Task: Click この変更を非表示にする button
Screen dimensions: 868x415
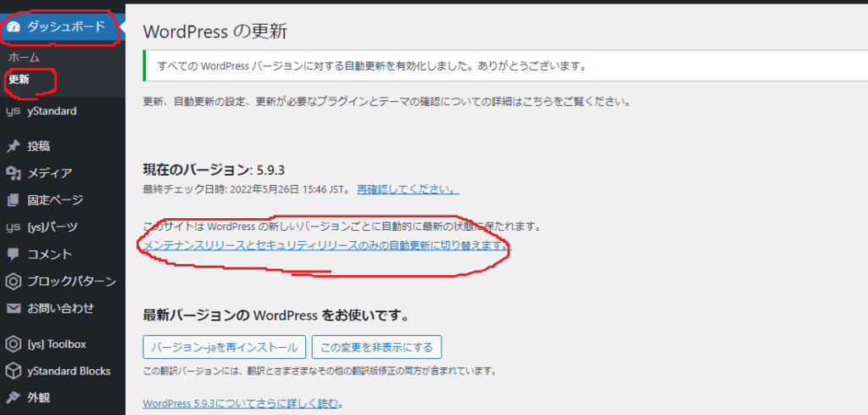Action: [376, 348]
